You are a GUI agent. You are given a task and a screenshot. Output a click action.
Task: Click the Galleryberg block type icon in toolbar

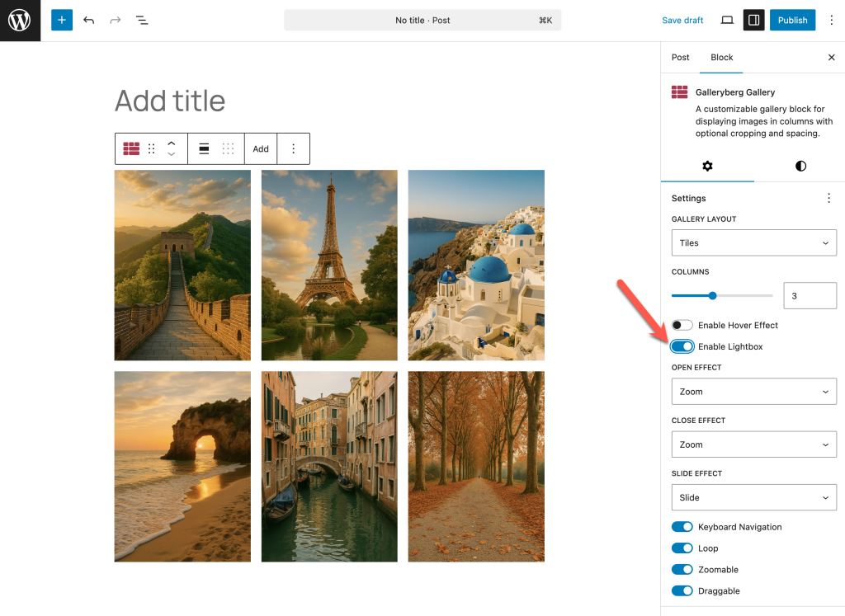tap(131, 148)
